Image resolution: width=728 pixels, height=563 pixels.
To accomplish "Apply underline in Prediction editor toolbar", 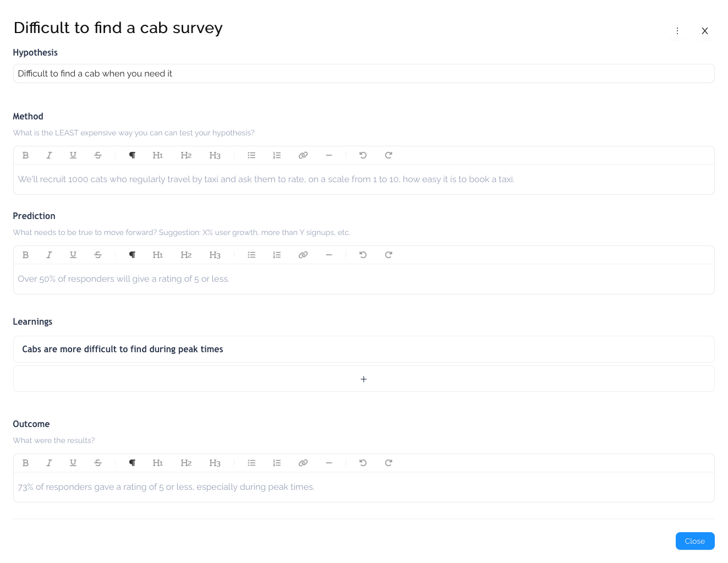I will pyautogui.click(x=73, y=255).
